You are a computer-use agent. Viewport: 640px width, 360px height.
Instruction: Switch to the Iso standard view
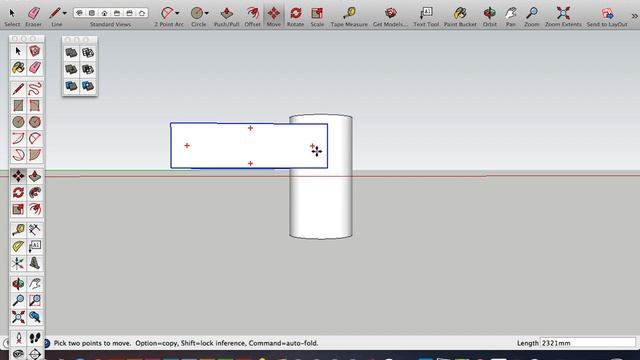pyautogui.click(x=80, y=13)
